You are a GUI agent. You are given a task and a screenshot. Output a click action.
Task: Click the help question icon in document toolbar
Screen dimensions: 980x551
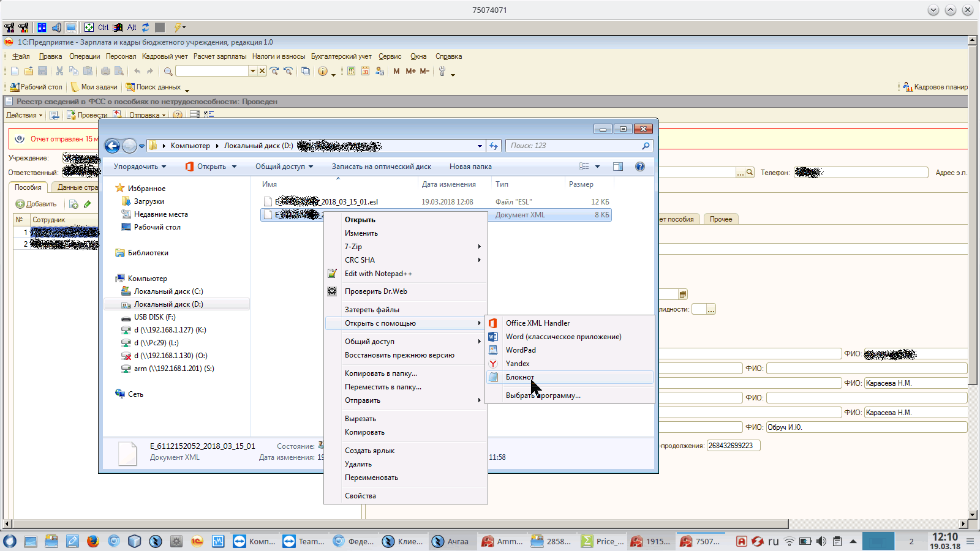coord(178,114)
